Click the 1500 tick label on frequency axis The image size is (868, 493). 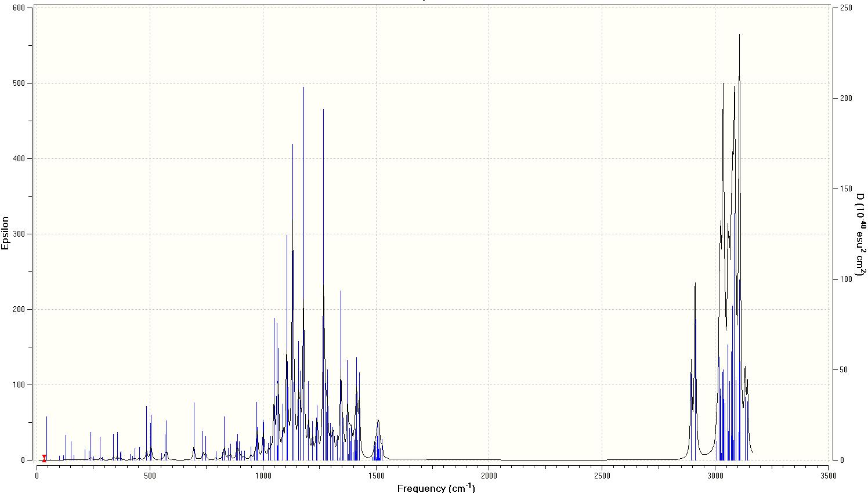[x=376, y=476]
